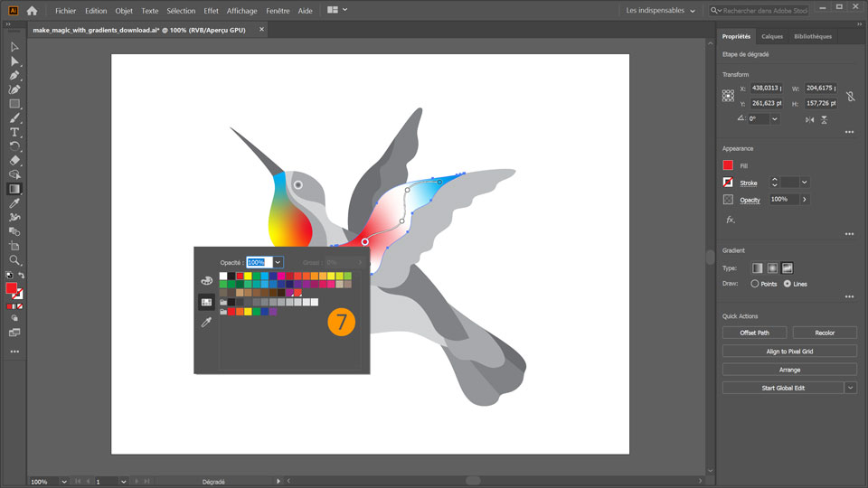The image size is (868, 488).
Task: Click the Arrange button
Action: coord(789,370)
